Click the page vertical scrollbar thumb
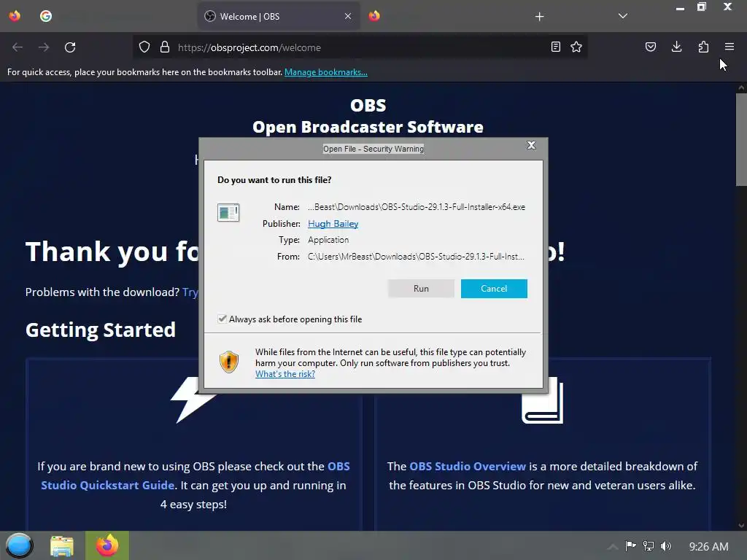 [x=741, y=139]
